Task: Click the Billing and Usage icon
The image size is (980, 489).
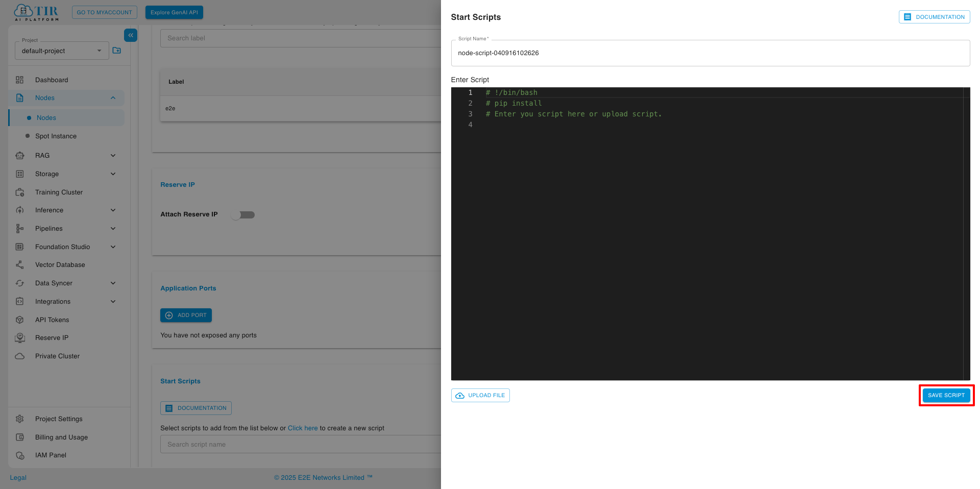Action: (x=20, y=437)
